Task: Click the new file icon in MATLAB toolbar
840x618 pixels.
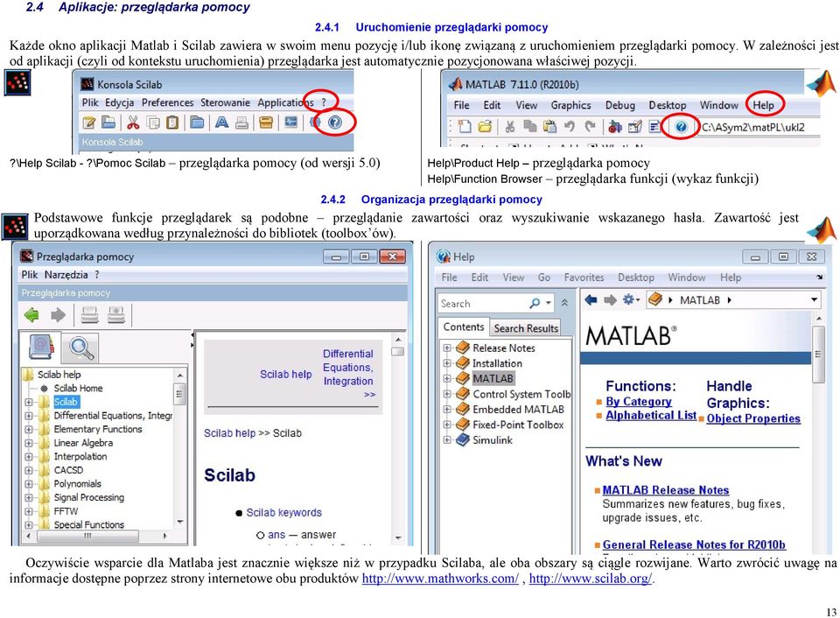Action: click(465, 127)
